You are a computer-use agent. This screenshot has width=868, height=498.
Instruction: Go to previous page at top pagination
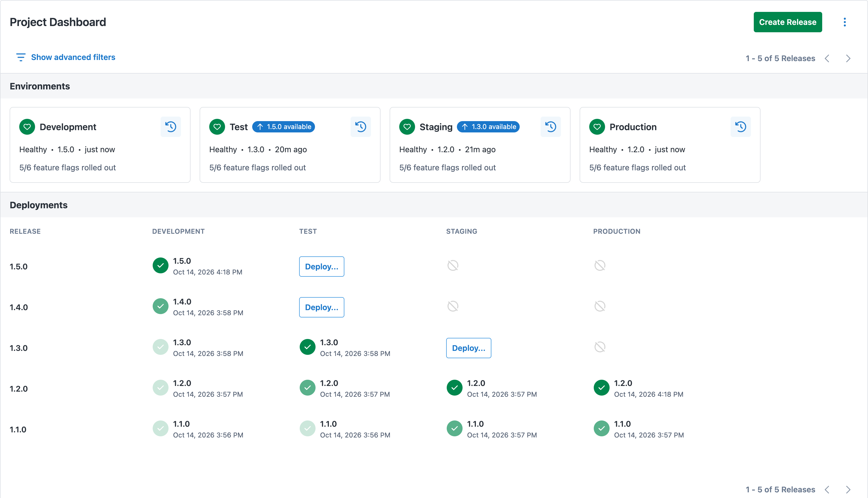point(827,59)
